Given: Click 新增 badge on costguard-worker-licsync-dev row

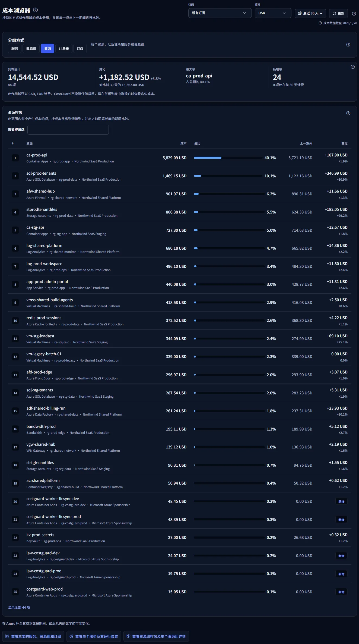Looking at the screenshot, I should (x=341, y=501).
